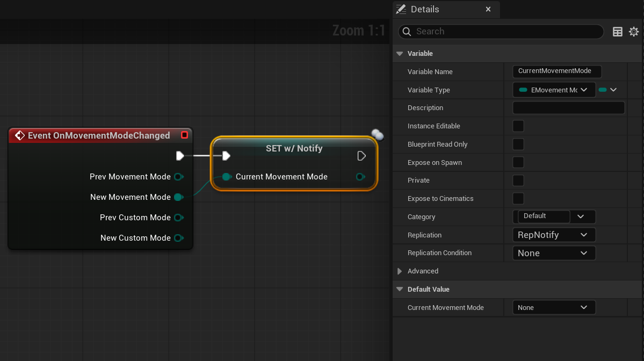Click the Variable Name input field

556,71
